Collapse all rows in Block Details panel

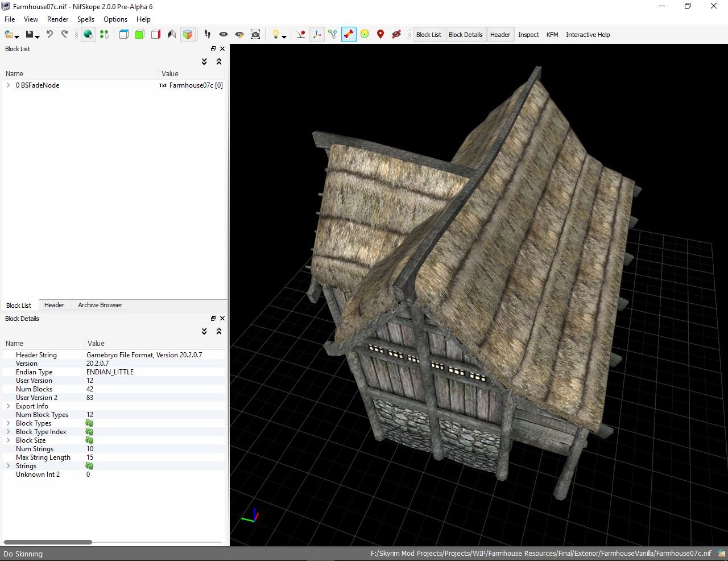click(x=219, y=331)
